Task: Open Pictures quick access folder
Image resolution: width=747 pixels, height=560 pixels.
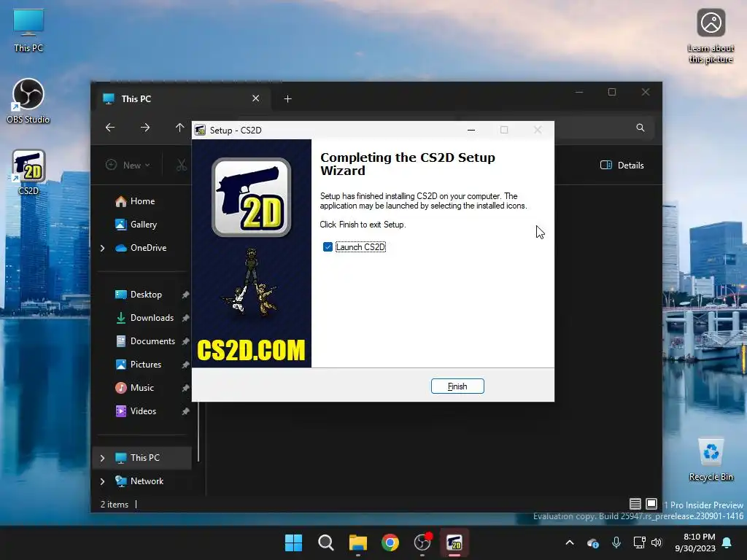Action: click(x=146, y=365)
